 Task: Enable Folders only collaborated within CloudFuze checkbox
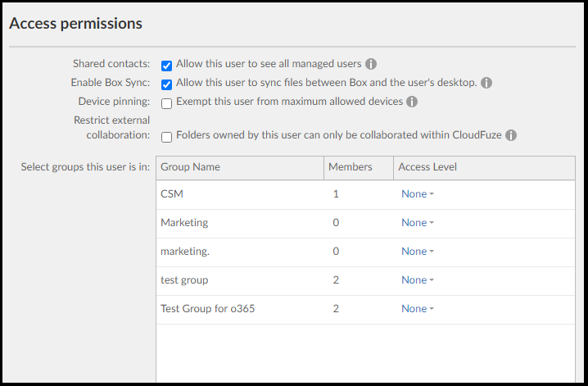point(166,137)
